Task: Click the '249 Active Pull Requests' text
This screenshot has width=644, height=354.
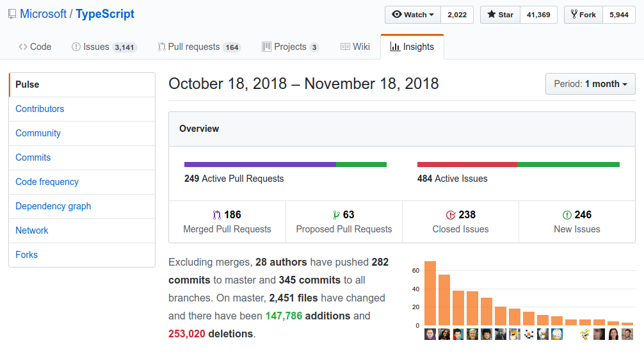Action: (234, 179)
